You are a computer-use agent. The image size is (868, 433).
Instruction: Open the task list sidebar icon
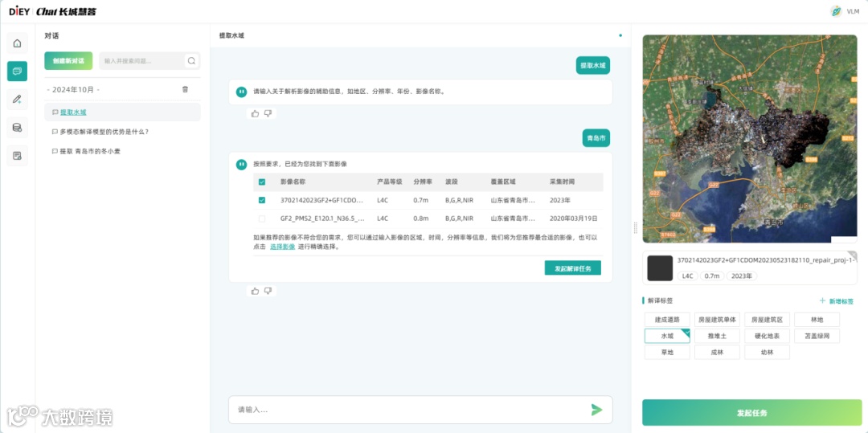(17, 156)
